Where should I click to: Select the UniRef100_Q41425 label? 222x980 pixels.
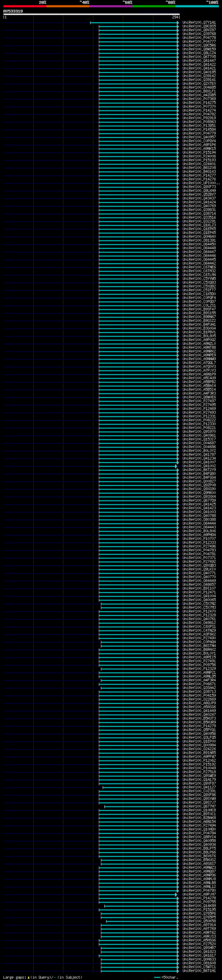coord(199,504)
